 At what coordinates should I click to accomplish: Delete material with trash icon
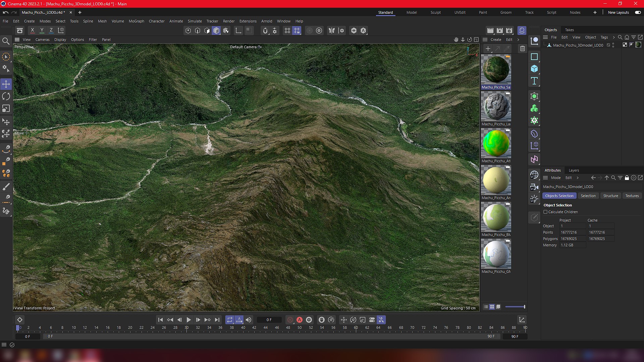pos(522,49)
